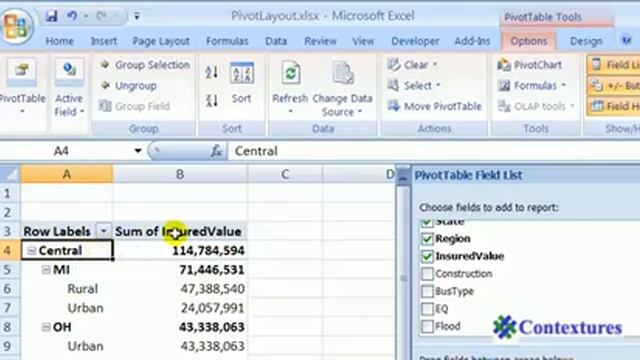The width and height of the screenshot is (640, 360).
Task: Open the Review ribbon tab
Action: tap(320, 41)
